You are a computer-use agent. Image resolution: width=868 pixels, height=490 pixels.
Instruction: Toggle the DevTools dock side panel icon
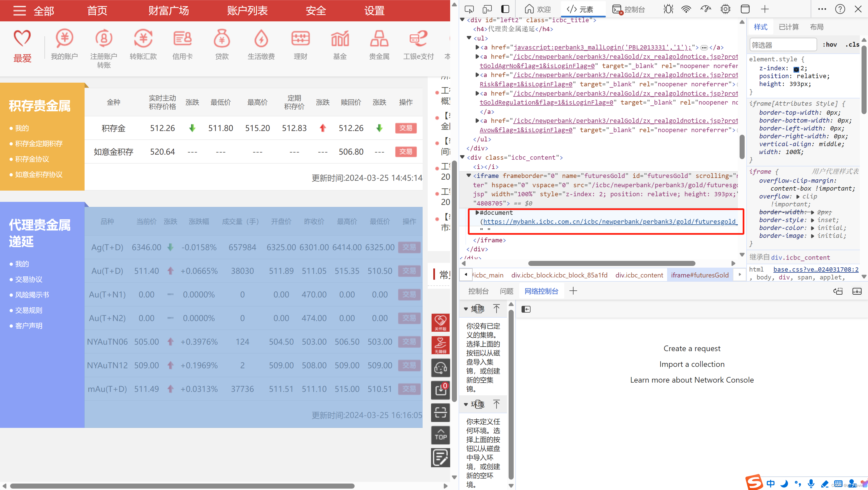pos(505,9)
